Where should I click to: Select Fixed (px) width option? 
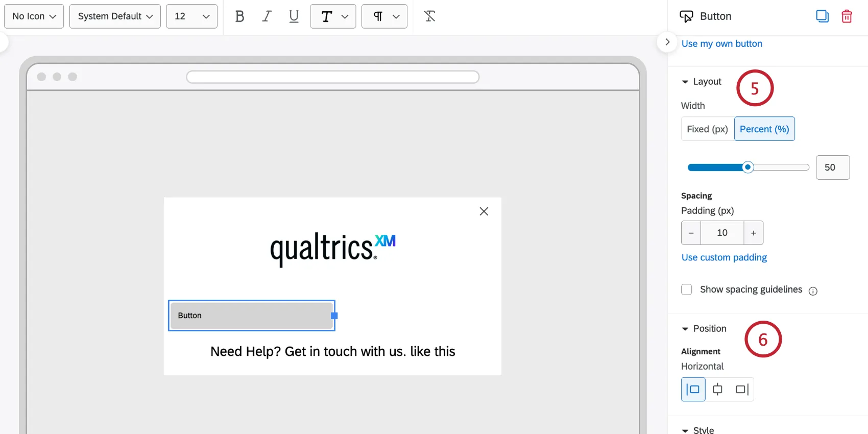[x=707, y=129]
